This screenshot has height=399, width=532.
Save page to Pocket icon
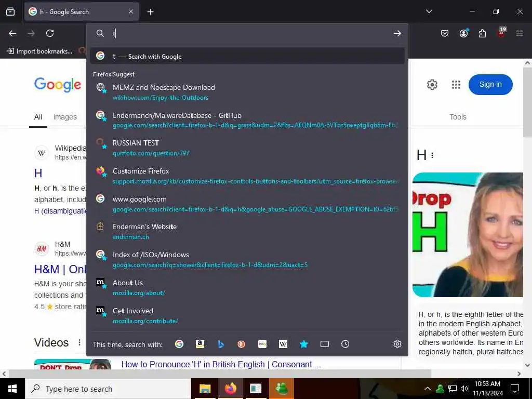click(445, 33)
